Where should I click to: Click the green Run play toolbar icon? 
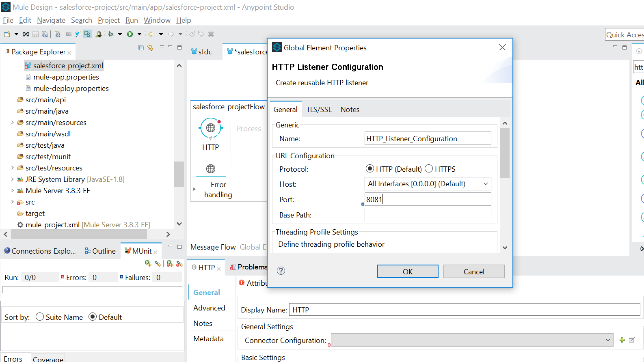pyautogui.click(x=130, y=34)
